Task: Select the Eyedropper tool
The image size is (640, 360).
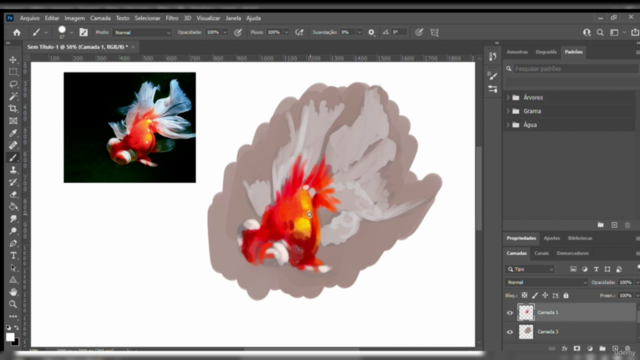Action: pos(13,133)
